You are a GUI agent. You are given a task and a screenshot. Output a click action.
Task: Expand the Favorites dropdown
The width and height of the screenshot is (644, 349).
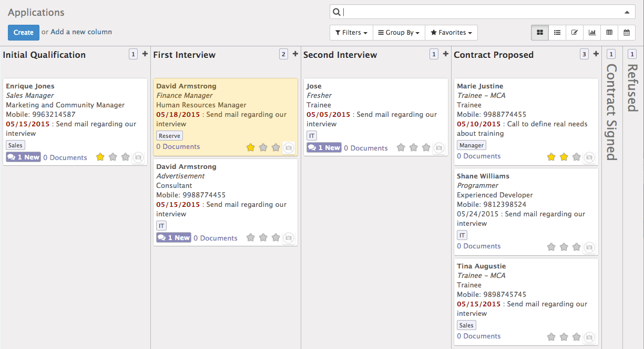pos(451,32)
